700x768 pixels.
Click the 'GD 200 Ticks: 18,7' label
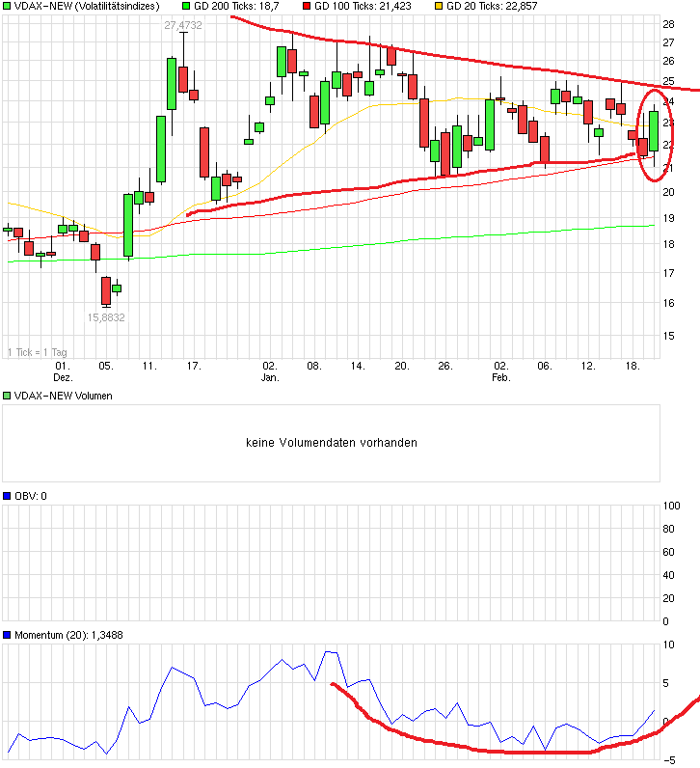(x=236, y=7)
